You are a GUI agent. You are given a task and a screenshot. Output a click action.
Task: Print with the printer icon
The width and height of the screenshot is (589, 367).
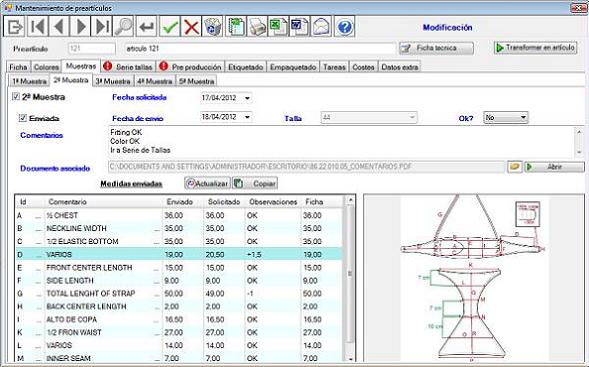pyautogui.click(x=257, y=26)
